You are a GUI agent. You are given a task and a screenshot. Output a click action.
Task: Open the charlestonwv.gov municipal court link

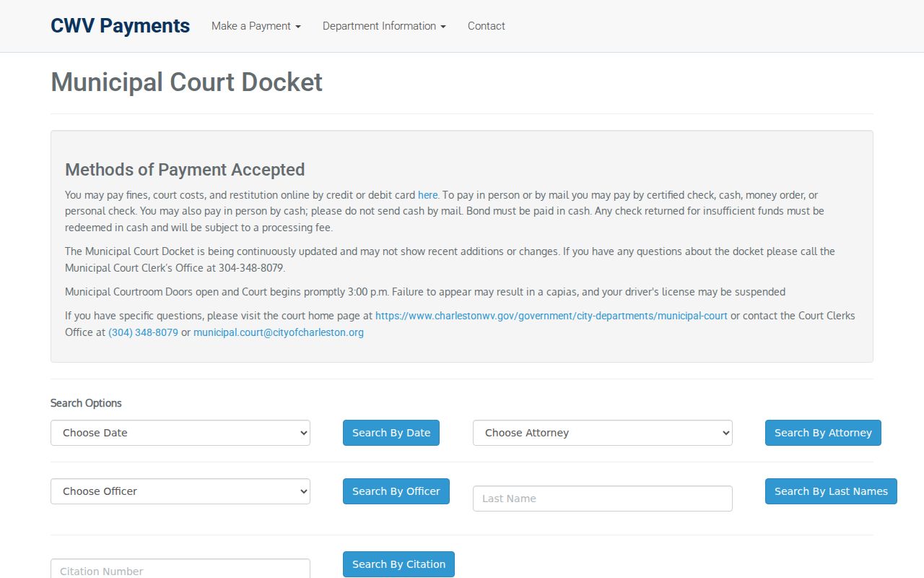click(552, 316)
